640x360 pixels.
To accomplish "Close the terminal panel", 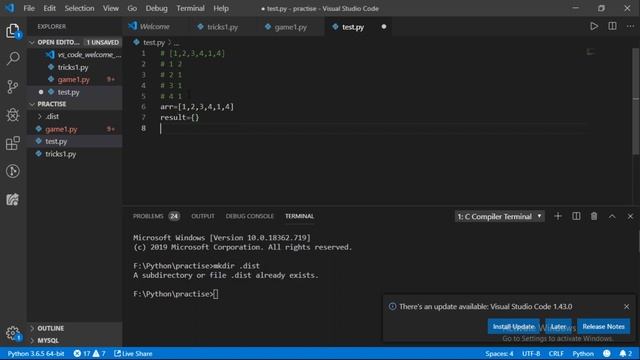I will [x=630, y=216].
